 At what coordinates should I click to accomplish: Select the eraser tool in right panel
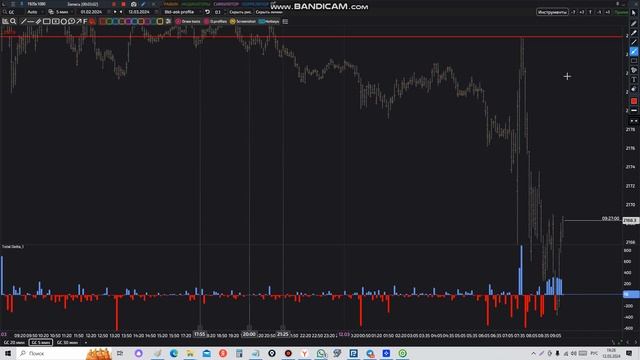[633, 89]
